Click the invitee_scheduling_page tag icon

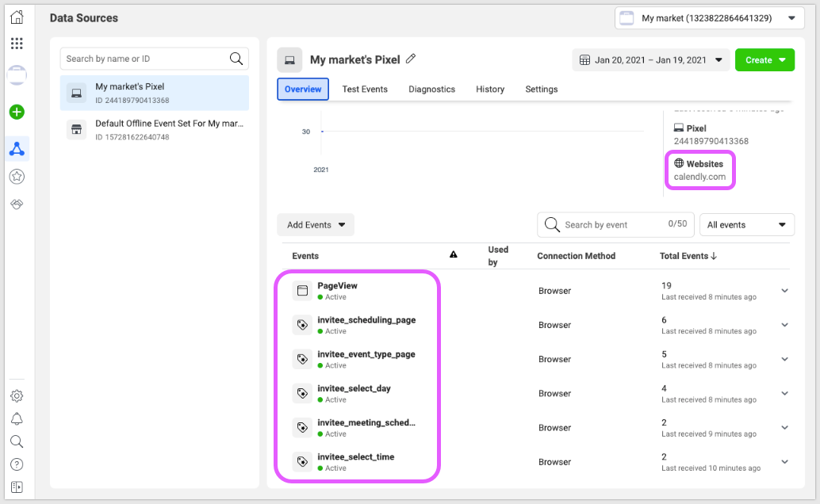point(302,325)
